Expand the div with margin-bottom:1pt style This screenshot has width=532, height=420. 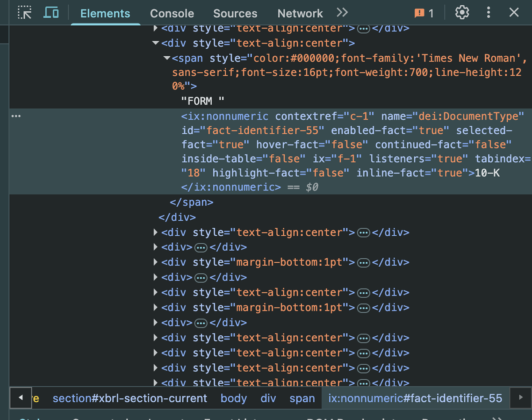coord(155,262)
